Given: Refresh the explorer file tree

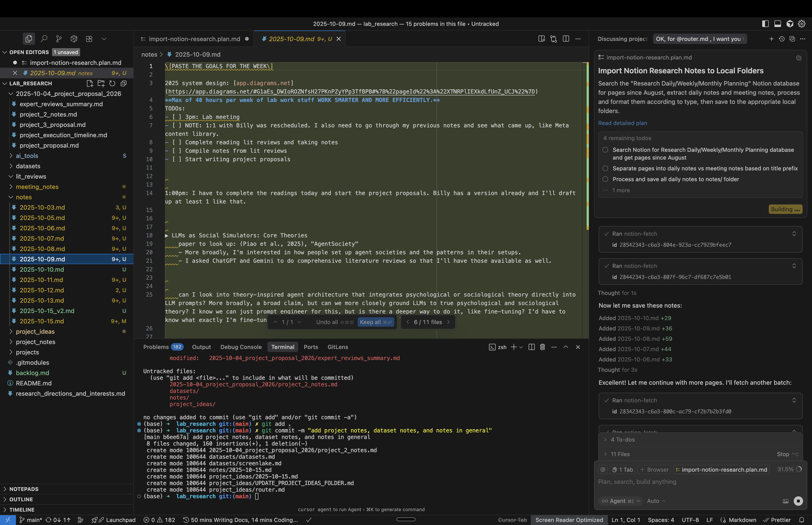Looking at the screenshot, I should 112,83.
